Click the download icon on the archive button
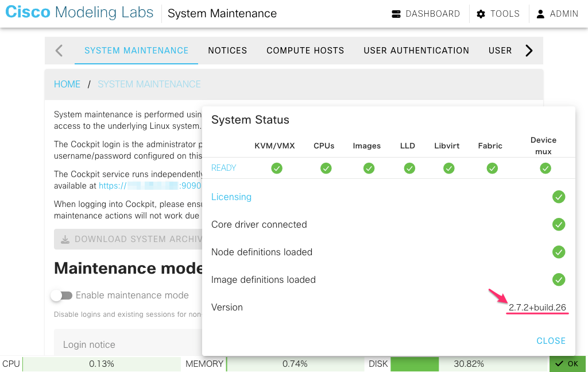Viewport: 588px width, 372px height. (x=65, y=240)
